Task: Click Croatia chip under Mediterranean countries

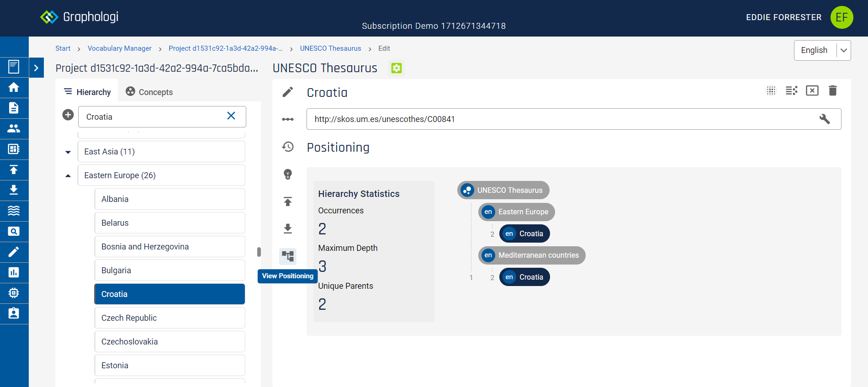Action: tap(524, 277)
